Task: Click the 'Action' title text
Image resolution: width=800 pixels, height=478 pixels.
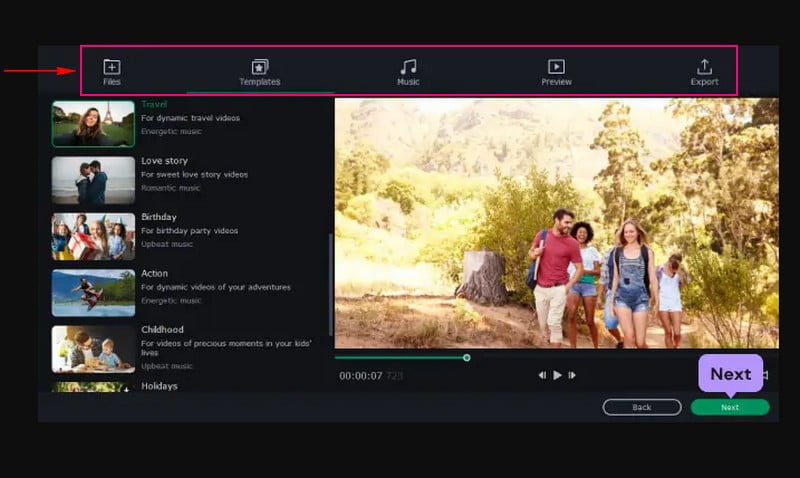Action: click(x=155, y=273)
